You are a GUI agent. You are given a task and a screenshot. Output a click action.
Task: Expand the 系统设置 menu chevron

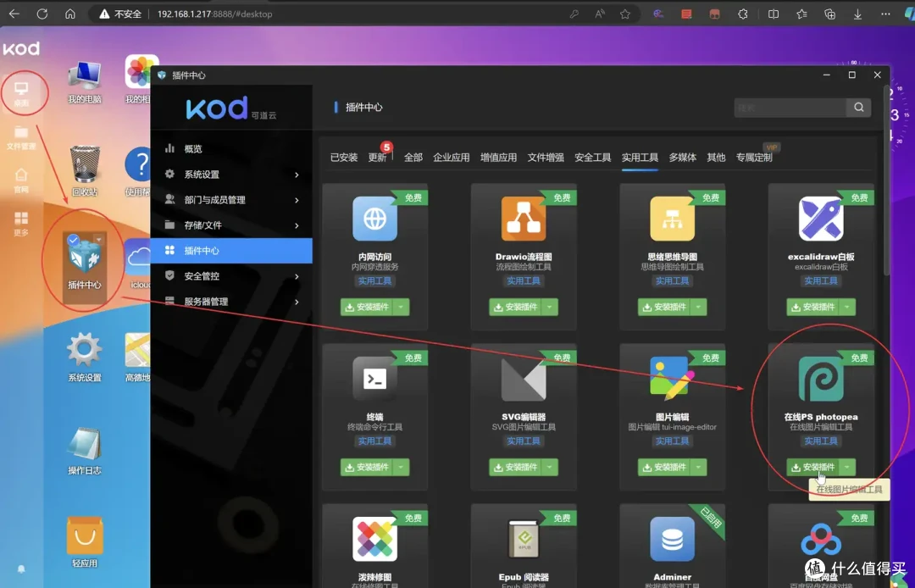coord(297,175)
